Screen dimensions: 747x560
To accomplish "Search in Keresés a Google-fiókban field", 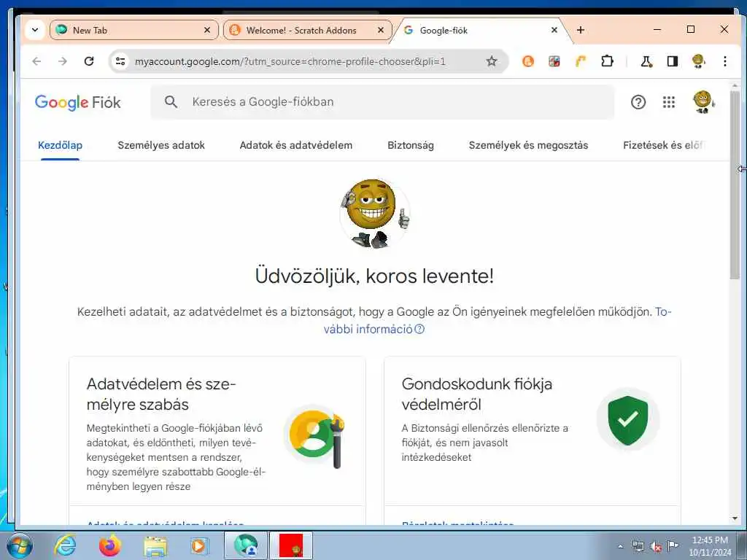I will point(382,102).
